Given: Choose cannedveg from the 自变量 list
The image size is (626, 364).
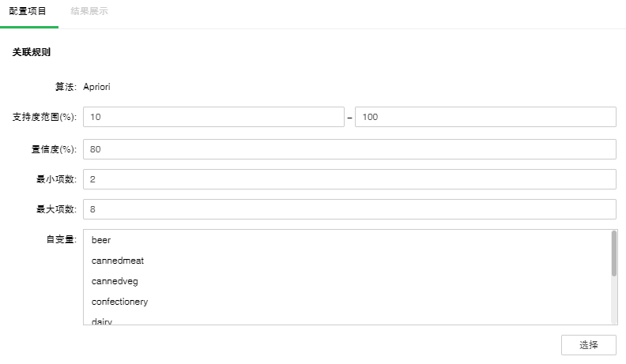Looking at the screenshot, I should [115, 281].
